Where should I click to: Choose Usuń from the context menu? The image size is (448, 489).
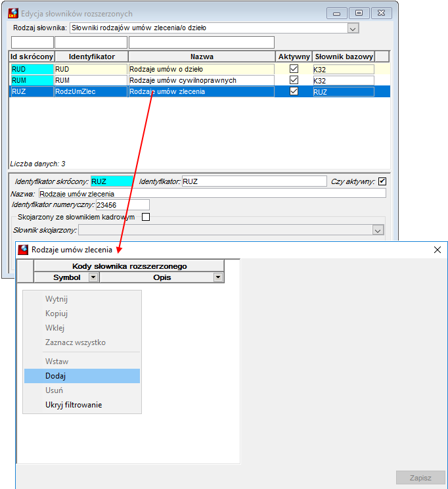coord(81,390)
